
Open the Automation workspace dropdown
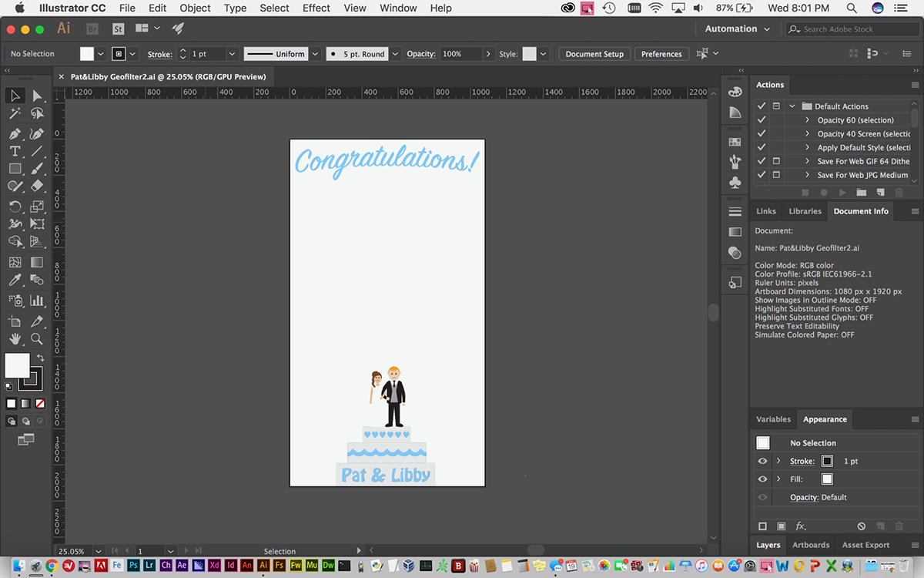[x=737, y=29]
